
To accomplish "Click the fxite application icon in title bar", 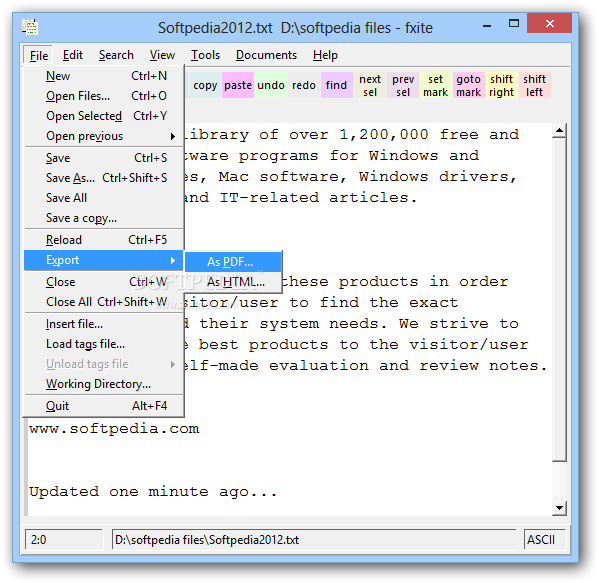I will tap(29, 27).
